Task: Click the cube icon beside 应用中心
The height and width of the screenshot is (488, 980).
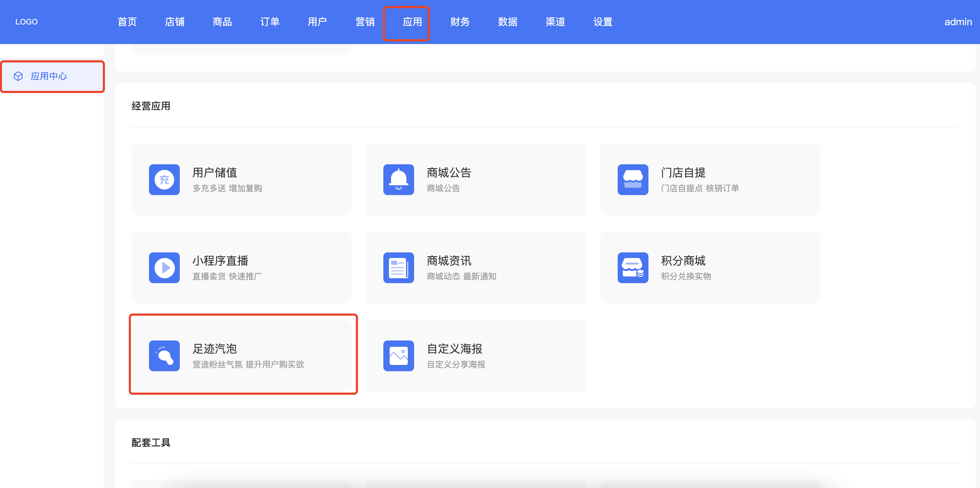Action: coord(18,77)
